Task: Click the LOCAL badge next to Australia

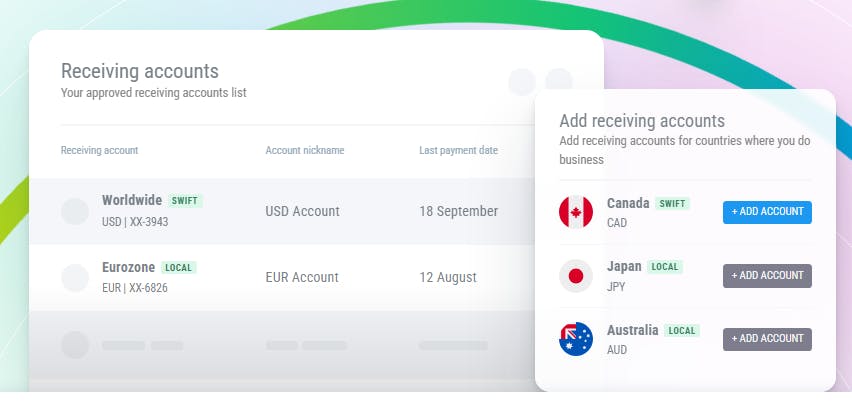Action: pos(681,331)
